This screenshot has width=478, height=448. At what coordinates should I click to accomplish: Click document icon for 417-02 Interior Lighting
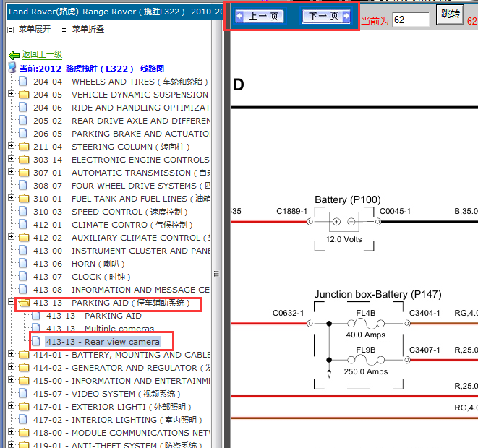point(23,419)
